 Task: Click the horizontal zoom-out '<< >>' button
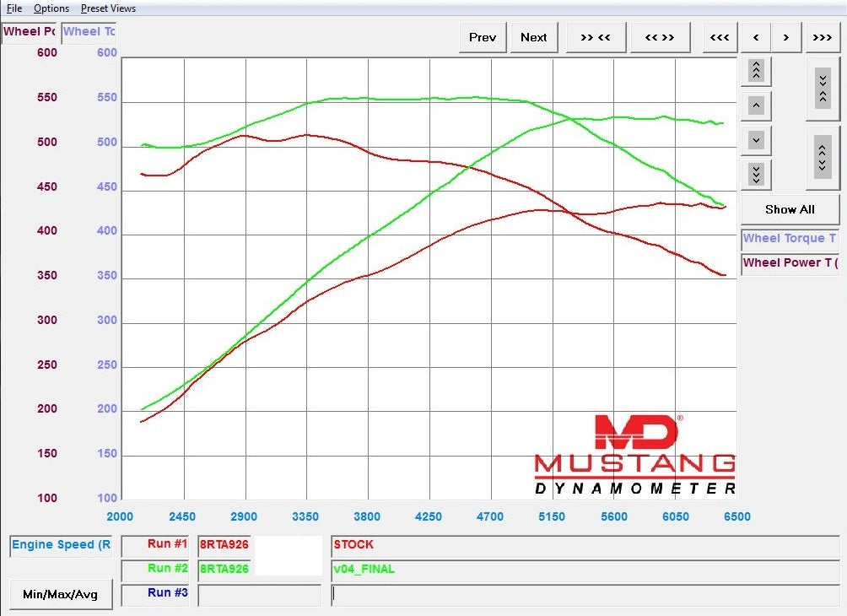(x=659, y=37)
